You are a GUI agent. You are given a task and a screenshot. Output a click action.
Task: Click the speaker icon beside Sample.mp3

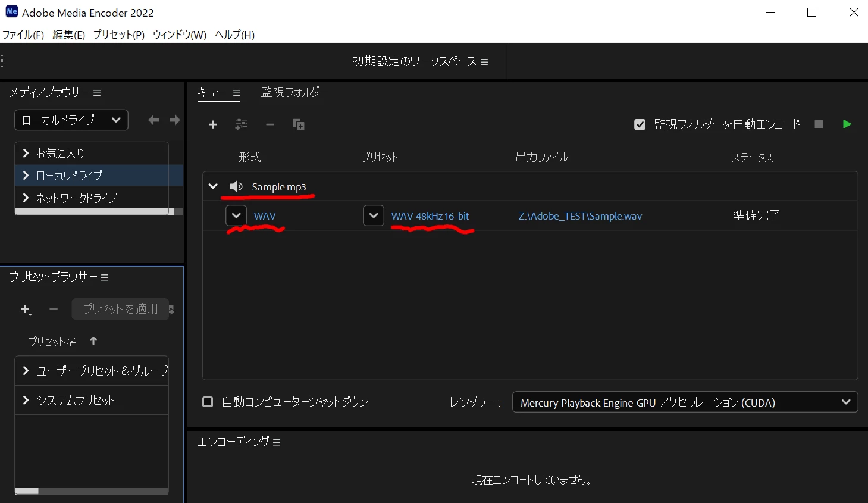236,186
